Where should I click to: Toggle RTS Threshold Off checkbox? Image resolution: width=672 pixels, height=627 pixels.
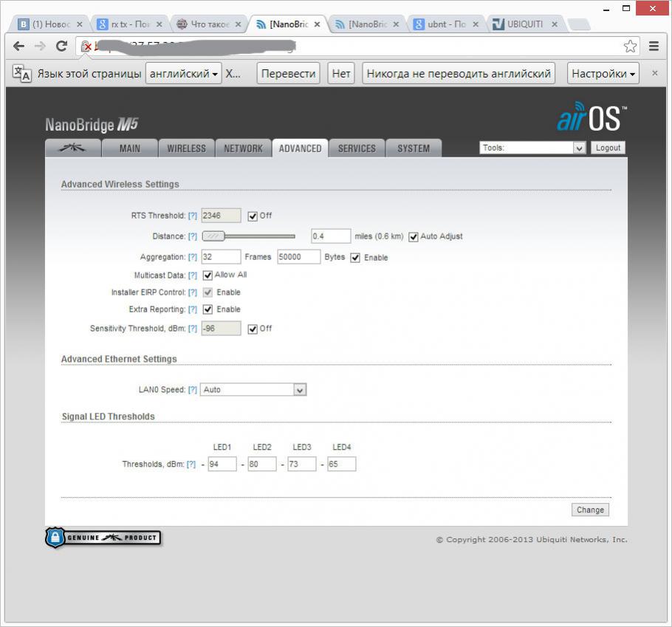click(x=253, y=216)
